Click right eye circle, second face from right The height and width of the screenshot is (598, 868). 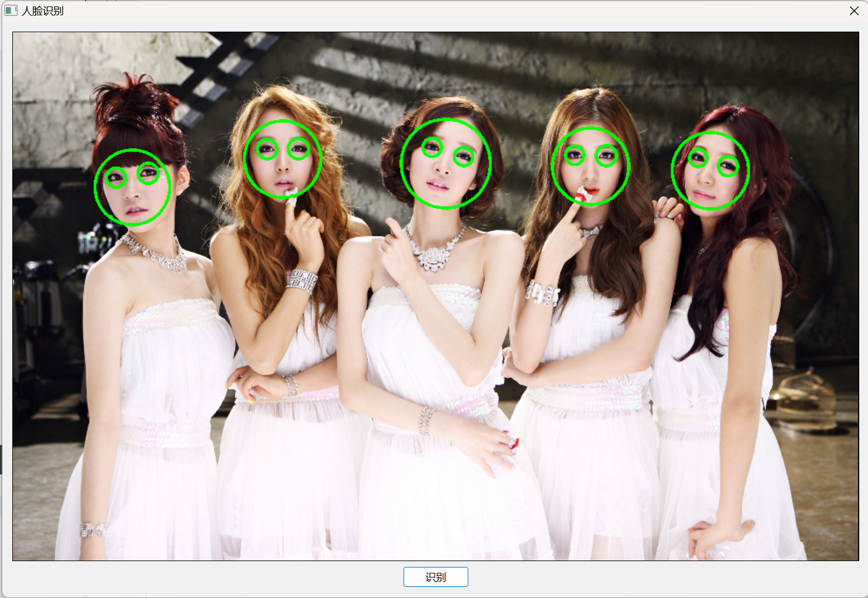click(606, 156)
